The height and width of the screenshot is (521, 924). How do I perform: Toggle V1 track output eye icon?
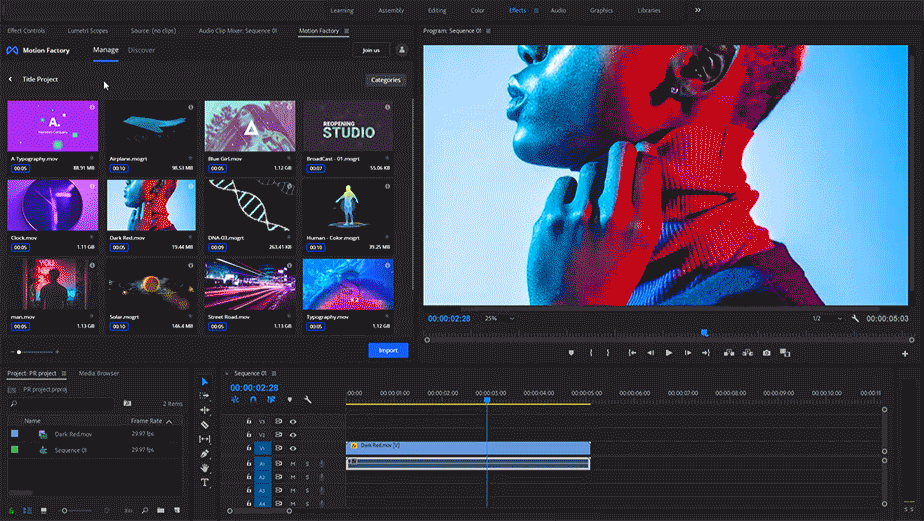(293, 449)
